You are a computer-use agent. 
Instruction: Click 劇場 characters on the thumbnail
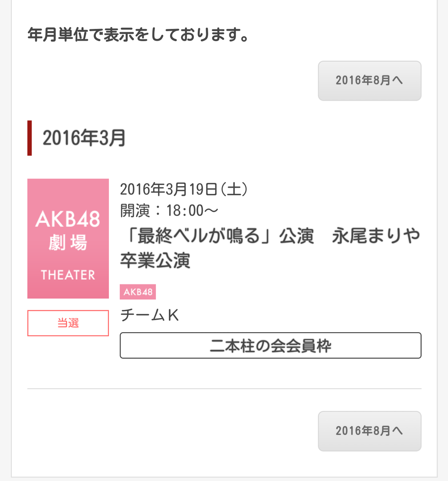point(68,243)
